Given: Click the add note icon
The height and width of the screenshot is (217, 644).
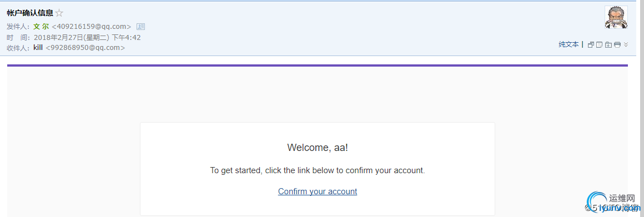Looking at the screenshot, I should click(599, 45).
